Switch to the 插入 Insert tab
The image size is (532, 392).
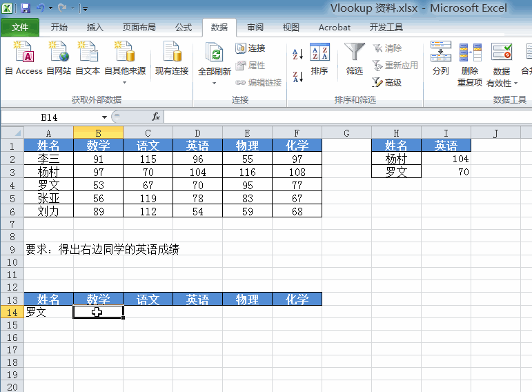95,27
